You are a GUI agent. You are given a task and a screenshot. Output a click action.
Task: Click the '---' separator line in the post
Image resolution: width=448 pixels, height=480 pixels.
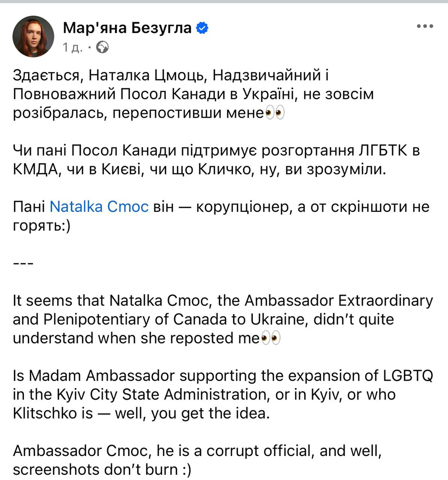[23, 263]
